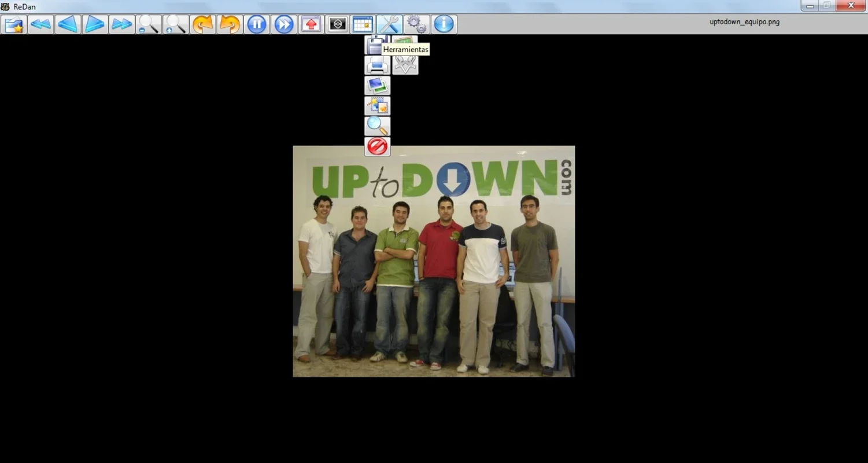Click the uptodown_equipo.png filename label
This screenshot has width=868, height=463.
[745, 22]
